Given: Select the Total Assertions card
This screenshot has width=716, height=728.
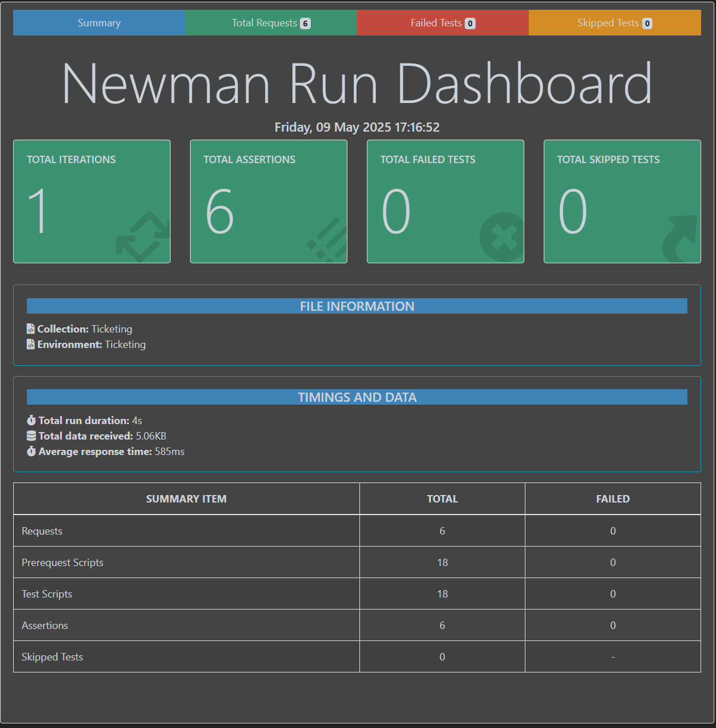Looking at the screenshot, I should coord(268,201).
